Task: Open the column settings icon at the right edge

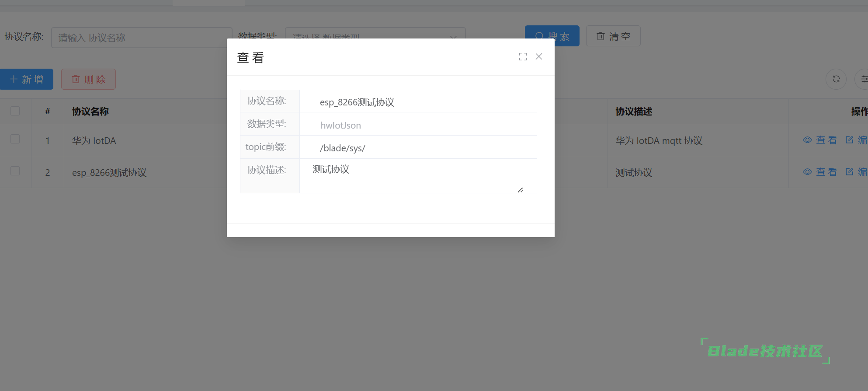Action: point(863,79)
